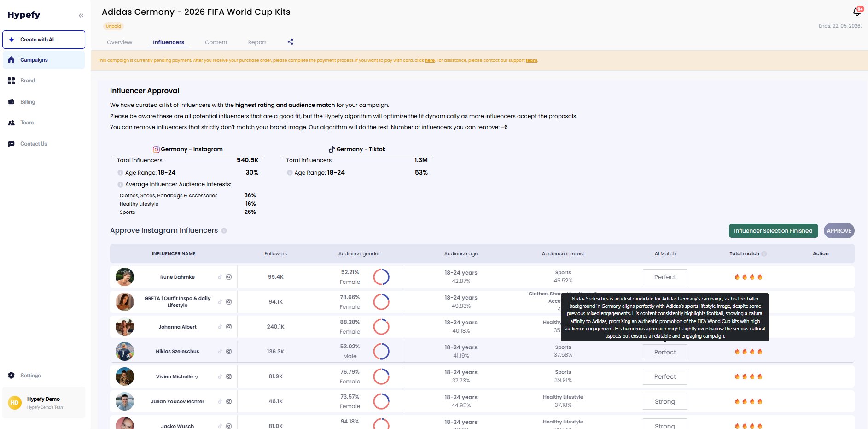
Task: Click the Unpaid status badge
Action: (x=113, y=26)
